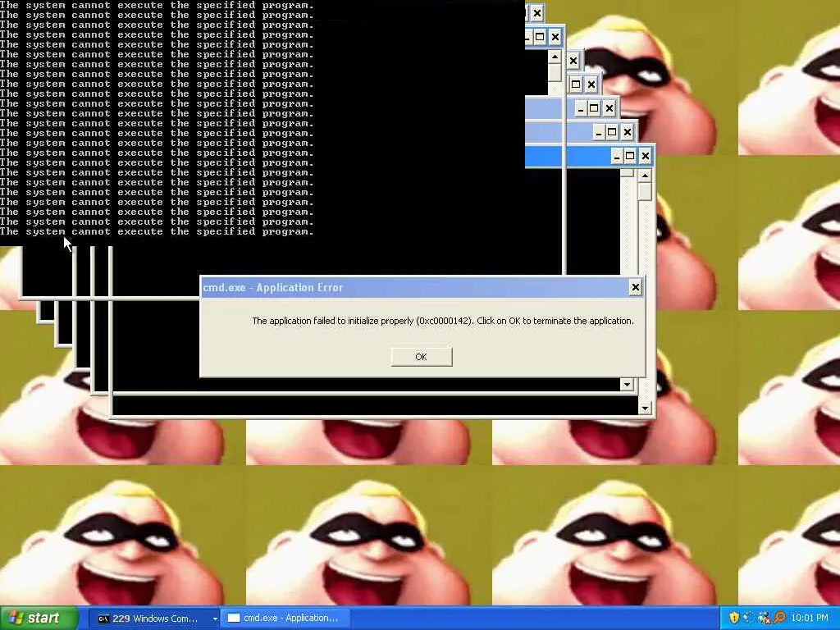Minimize the active bright-blue console window
The height and width of the screenshot is (630, 840).
click(617, 157)
